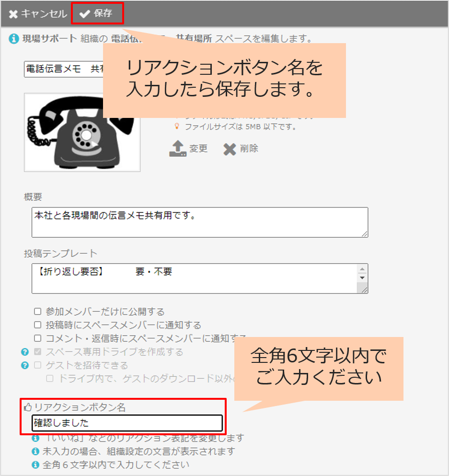Screen dimensions: 449x476
Task: Click the 概要 text area resize handle
Action: point(364,234)
